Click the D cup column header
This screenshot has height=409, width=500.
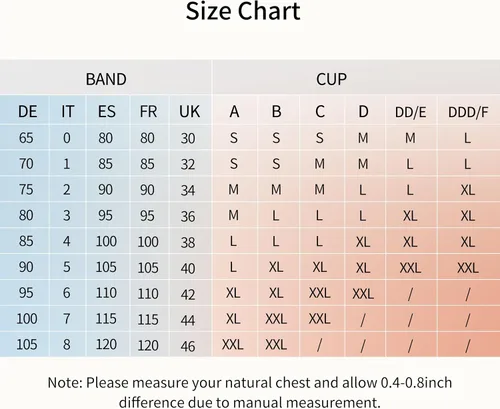(364, 111)
